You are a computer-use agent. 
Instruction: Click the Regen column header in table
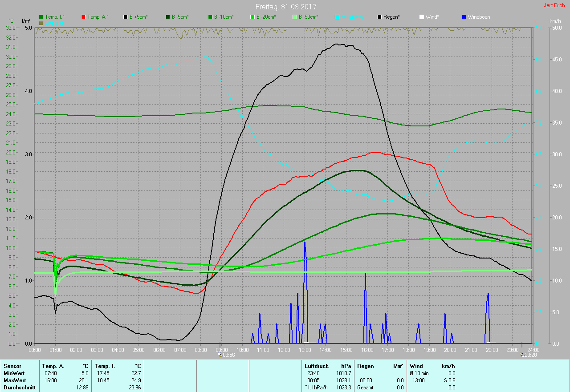pyautogui.click(x=365, y=366)
